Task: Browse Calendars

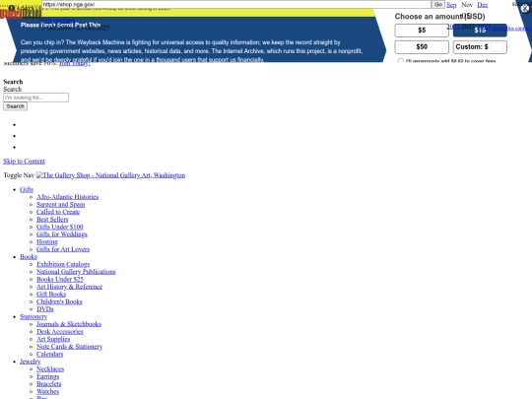Action: coord(50,354)
